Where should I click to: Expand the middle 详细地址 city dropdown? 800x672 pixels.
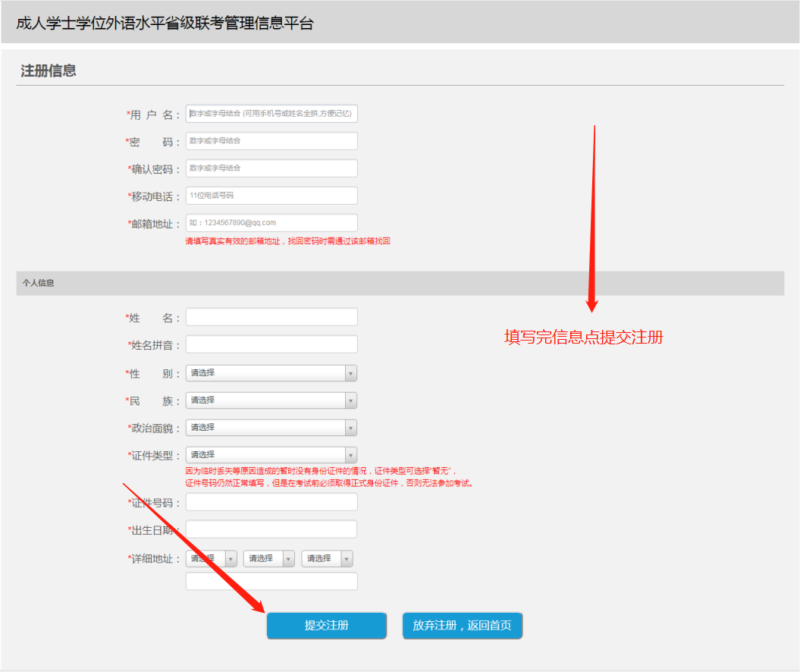269,559
